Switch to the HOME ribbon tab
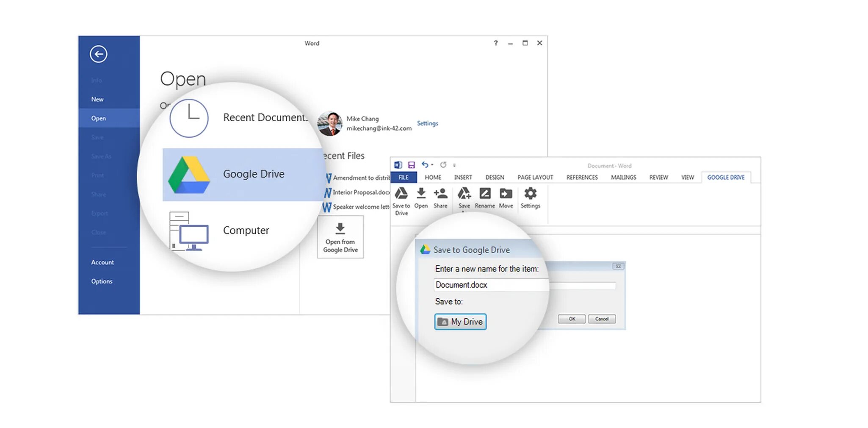This screenshot has width=868, height=428. tap(433, 177)
